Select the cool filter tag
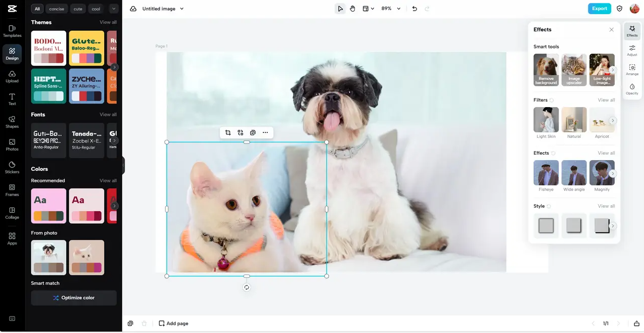 (x=96, y=9)
